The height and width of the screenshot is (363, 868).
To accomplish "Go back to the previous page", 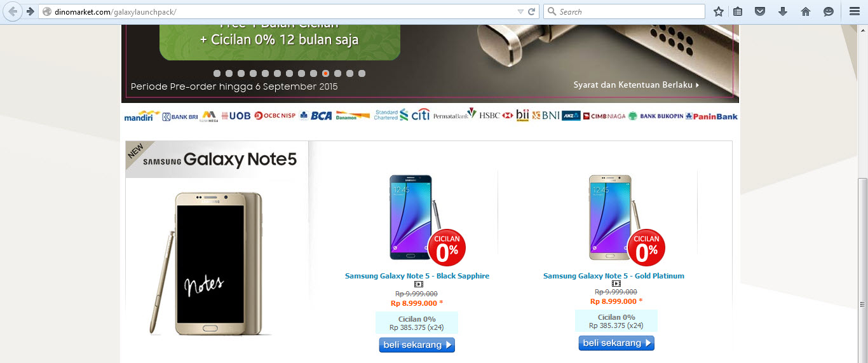I will tap(13, 11).
